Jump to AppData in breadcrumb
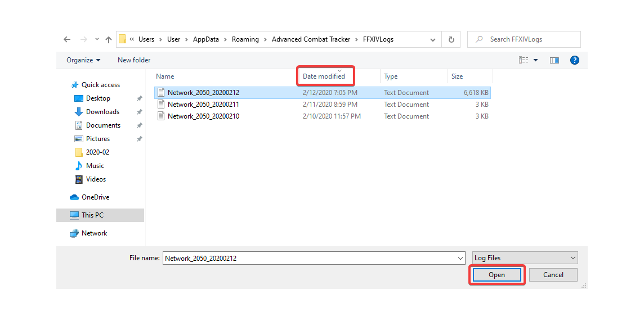Viewport: 644px width, 317px height. click(x=206, y=39)
